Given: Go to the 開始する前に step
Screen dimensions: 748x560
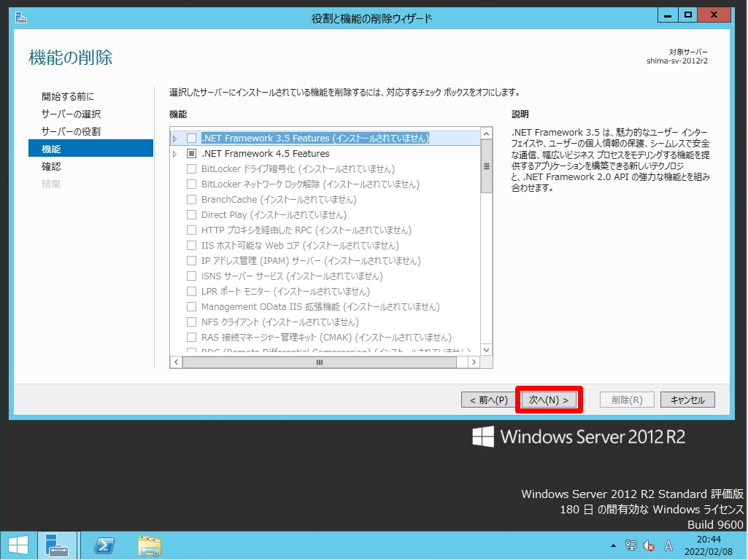Looking at the screenshot, I should click(x=68, y=96).
